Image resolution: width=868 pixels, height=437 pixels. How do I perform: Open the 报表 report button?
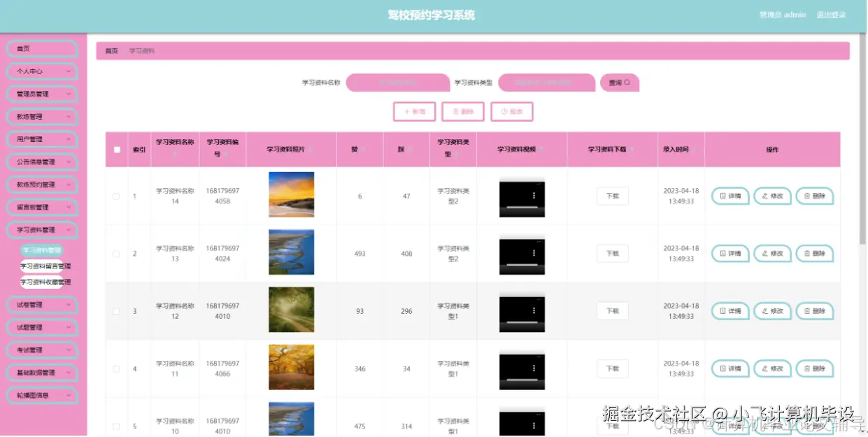click(512, 111)
